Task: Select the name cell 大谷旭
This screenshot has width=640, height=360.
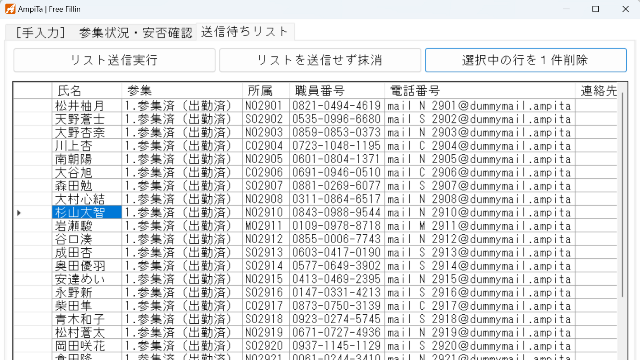Action: 87,172
